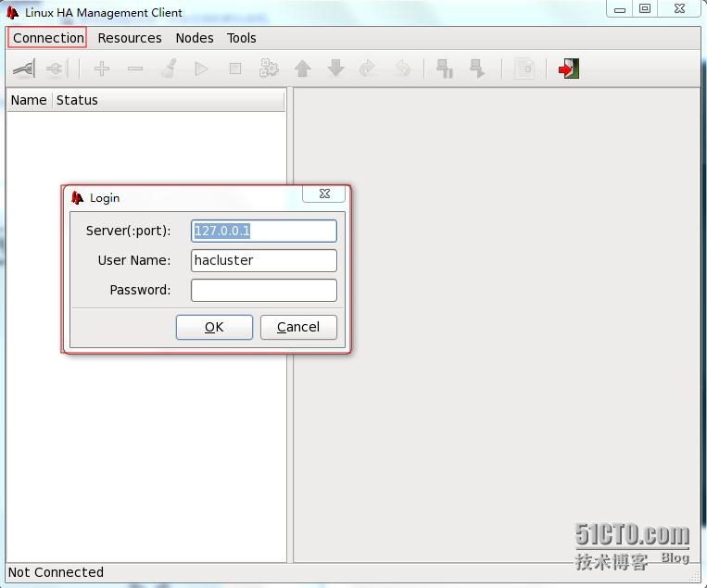This screenshot has height=588, width=707.
Task: Open the Resources menu
Action: click(x=130, y=38)
